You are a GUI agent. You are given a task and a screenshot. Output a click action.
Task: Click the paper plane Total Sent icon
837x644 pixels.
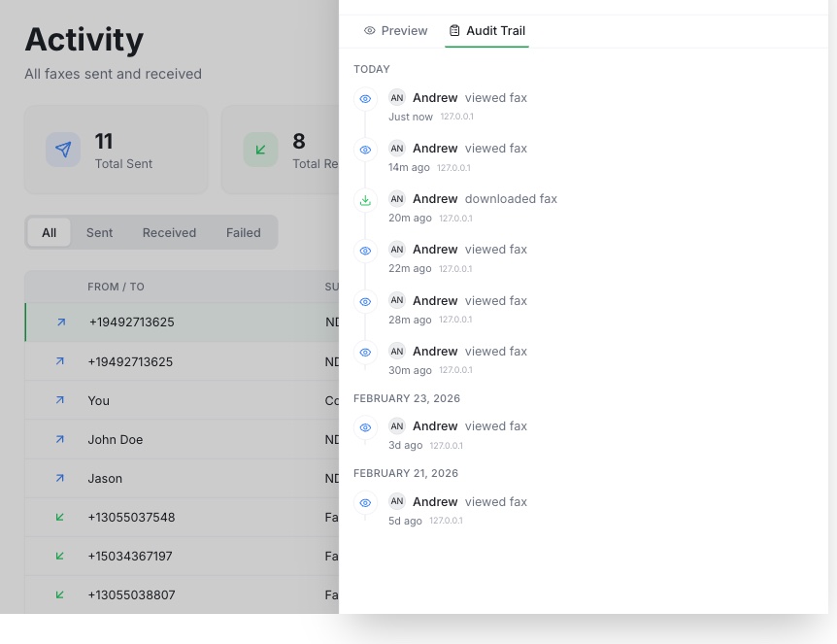(x=63, y=150)
